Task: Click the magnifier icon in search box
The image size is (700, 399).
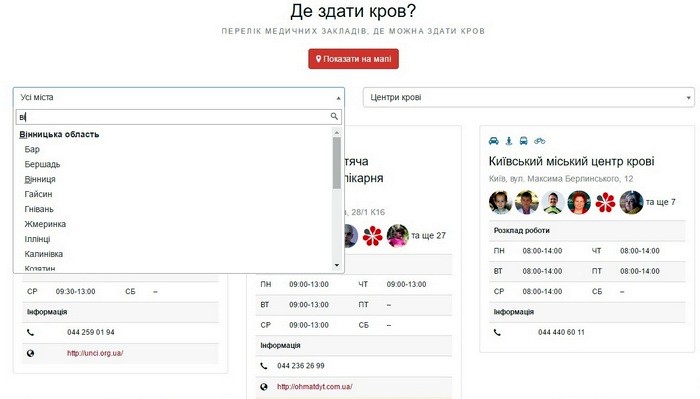Action: tap(334, 116)
